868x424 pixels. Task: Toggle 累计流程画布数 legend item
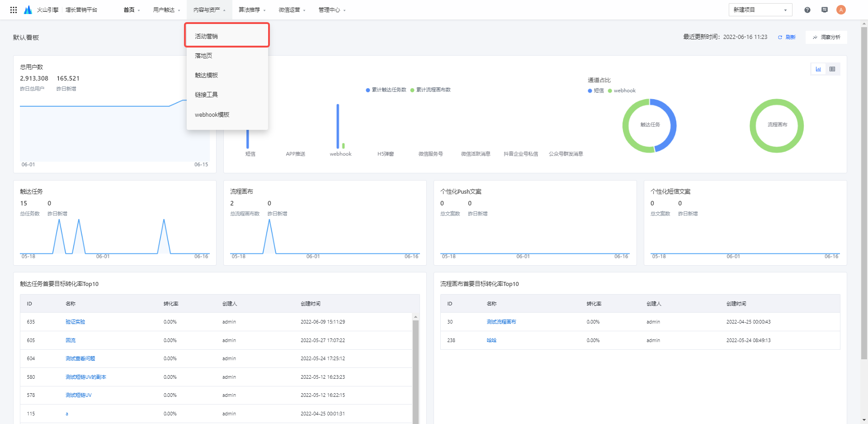(430, 90)
